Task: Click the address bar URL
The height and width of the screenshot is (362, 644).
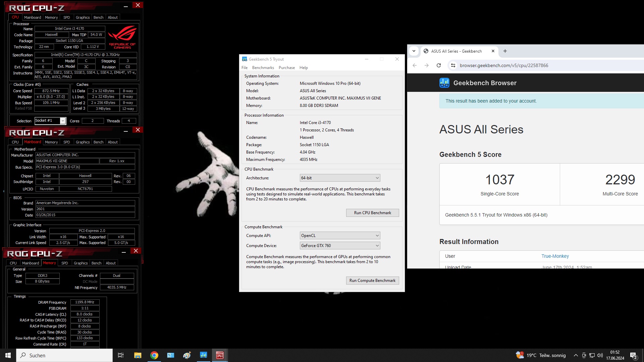Action: (x=504, y=65)
